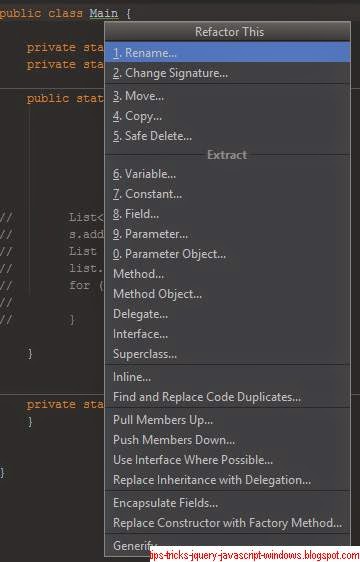Select Parameter Object... entry

tap(227, 254)
